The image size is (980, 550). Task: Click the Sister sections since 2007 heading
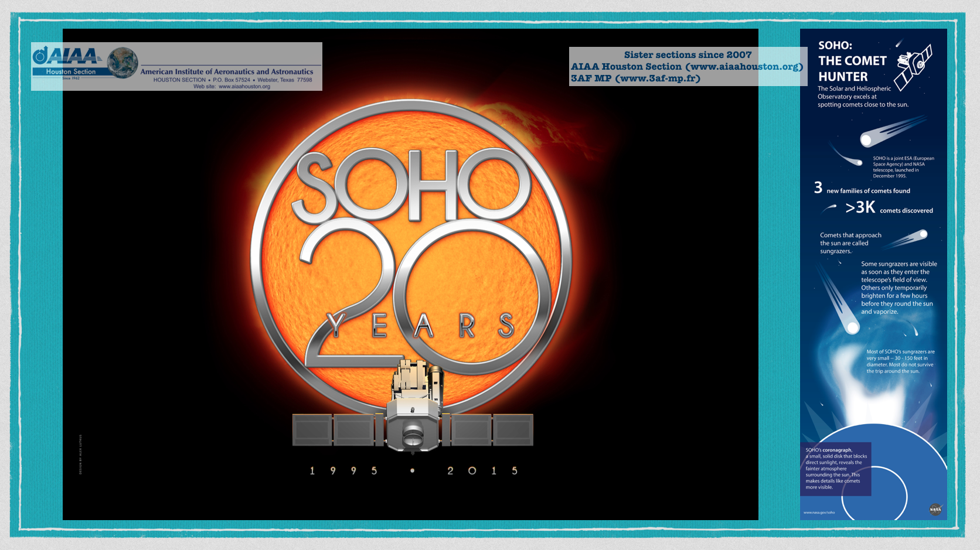687,55
